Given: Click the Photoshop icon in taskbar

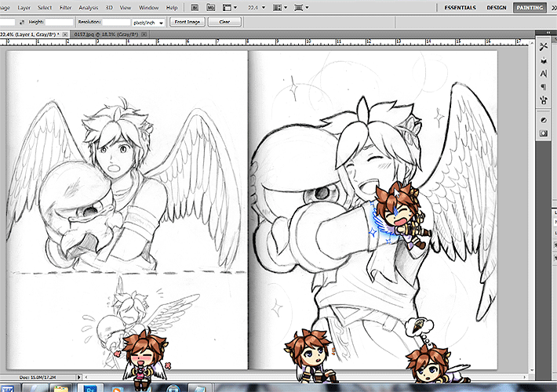Looking at the screenshot, I should [x=90, y=388].
